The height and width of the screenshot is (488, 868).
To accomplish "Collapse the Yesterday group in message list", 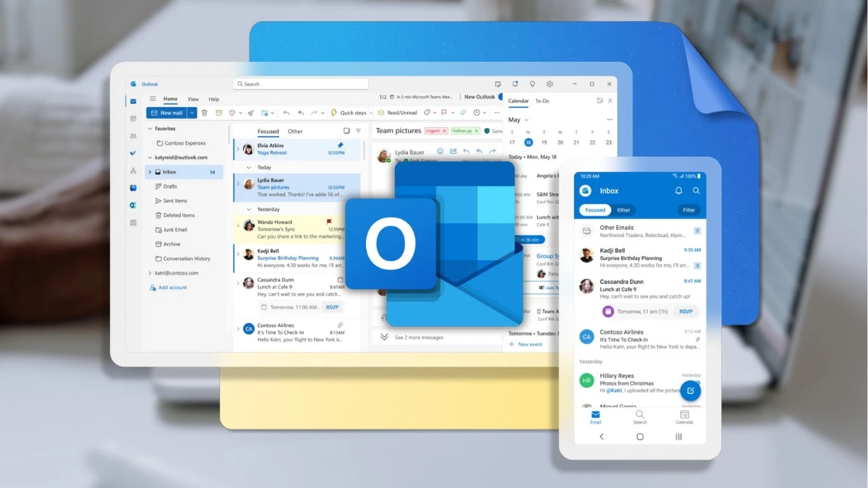I will (248, 210).
